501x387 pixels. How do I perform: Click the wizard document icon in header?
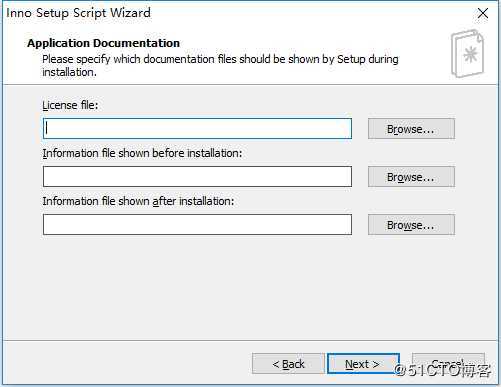point(467,54)
